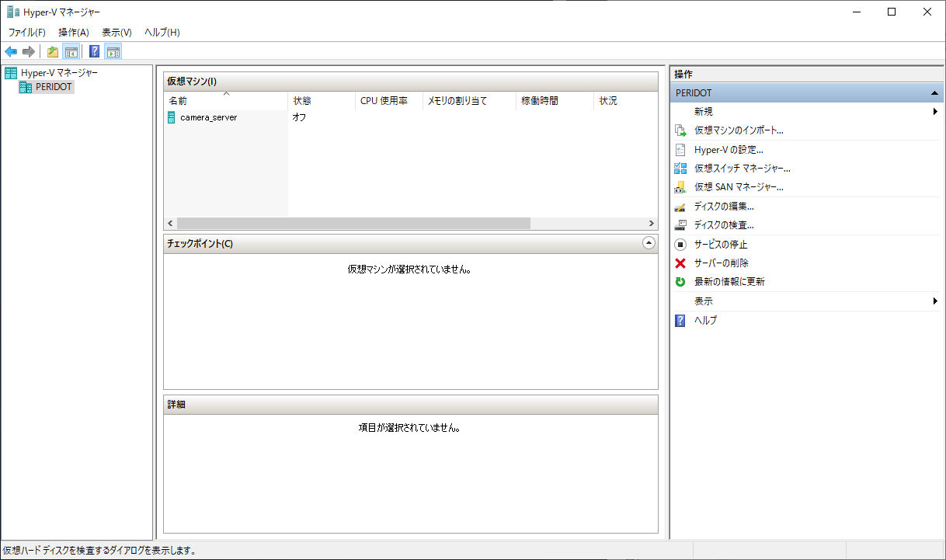Collapse the チェックポイント pane chevron
Viewport: 946px width, 560px height.
point(649,243)
